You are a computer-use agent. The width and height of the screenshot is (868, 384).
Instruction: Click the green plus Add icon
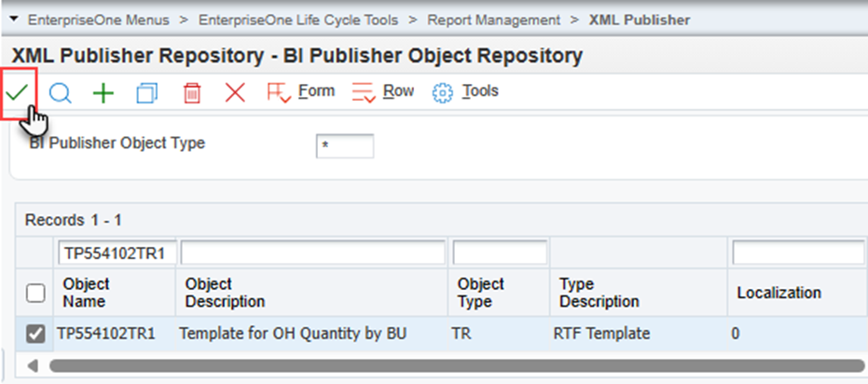coord(103,93)
